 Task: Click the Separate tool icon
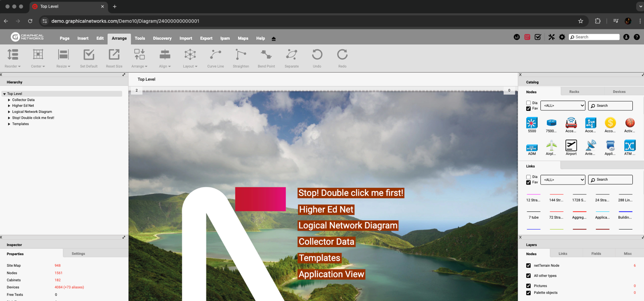tap(291, 55)
